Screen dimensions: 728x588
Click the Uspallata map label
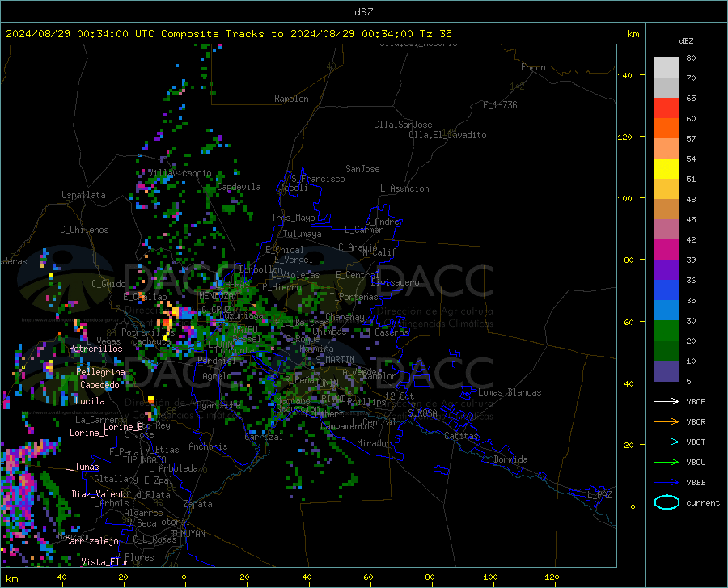pos(83,195)
